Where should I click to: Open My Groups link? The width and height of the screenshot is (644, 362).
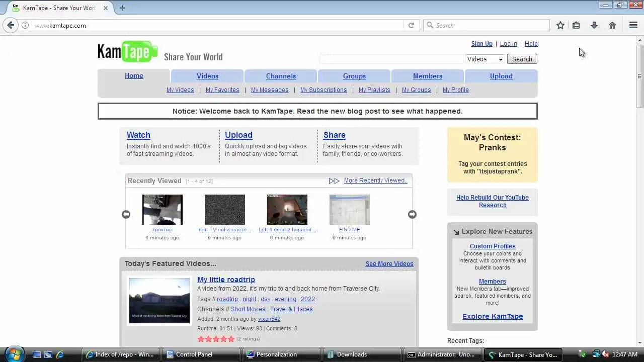(417, 90)
